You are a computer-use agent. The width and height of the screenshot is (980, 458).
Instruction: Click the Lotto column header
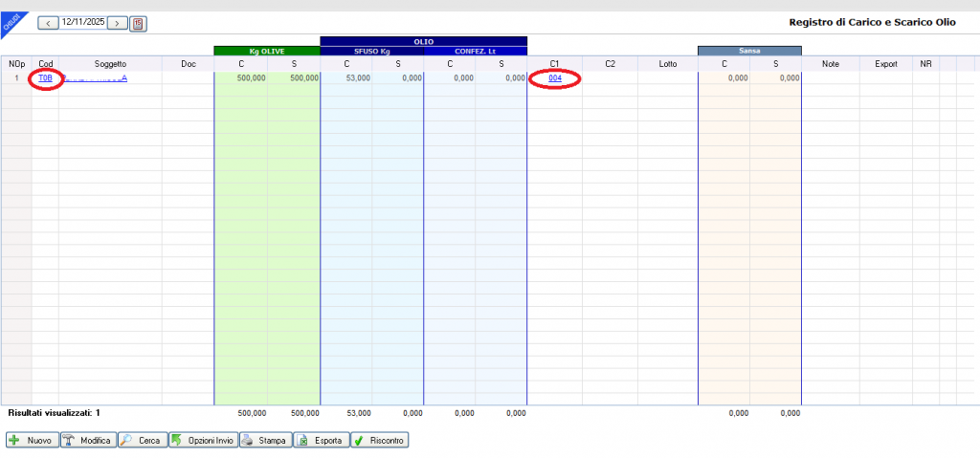(667, 64)
